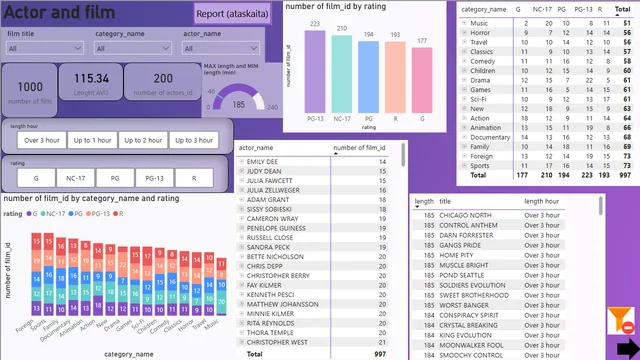The height and width of the screenshot is (360, 640).
Task: Select the Up to 2 hour filter
Action: [x=143, y=140]
